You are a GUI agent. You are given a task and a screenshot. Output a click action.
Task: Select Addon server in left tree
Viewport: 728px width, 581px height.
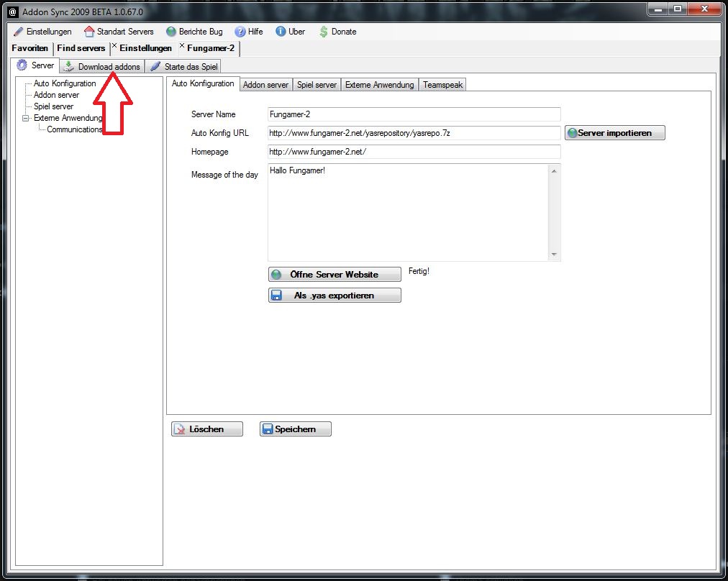[x=56, y=95]
